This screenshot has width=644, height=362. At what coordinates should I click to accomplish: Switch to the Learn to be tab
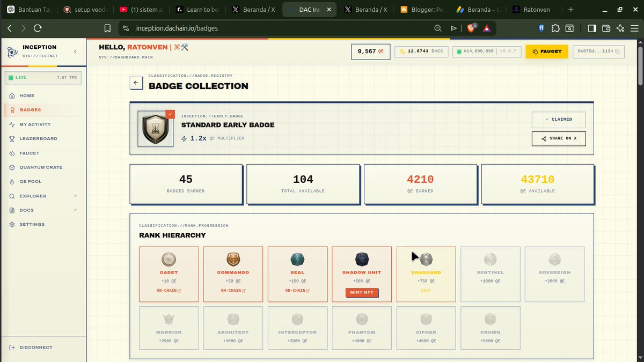tap(197, 10)
